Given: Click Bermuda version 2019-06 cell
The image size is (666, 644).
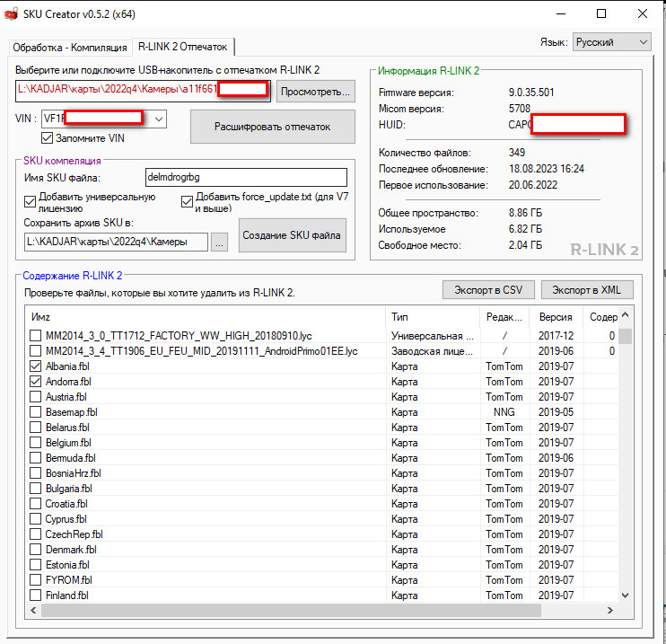Looking at the screenshot, I should click(556, 458).
